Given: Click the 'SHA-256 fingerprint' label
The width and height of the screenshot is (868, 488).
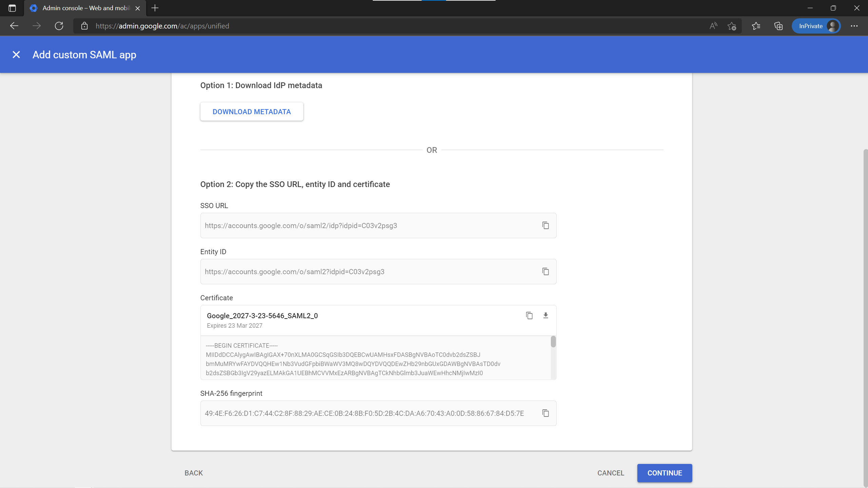Looking at the screenshot, I should point(231,393).
